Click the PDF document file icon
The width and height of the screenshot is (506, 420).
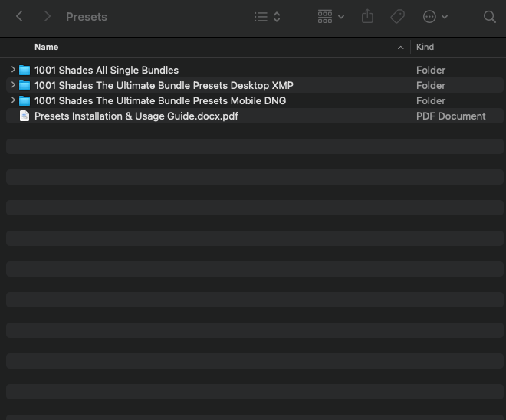pyautogui.click(x=25, y=116)
